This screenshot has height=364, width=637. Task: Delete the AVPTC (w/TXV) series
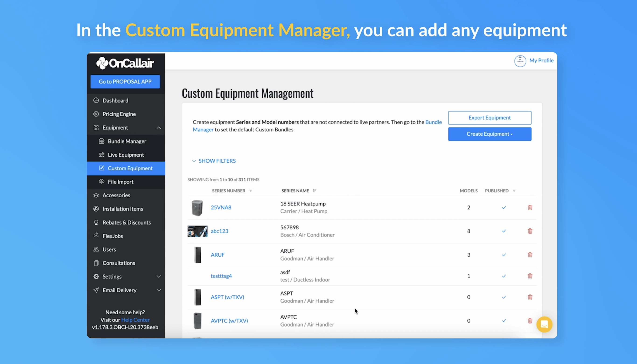click(x=530, y=320)
